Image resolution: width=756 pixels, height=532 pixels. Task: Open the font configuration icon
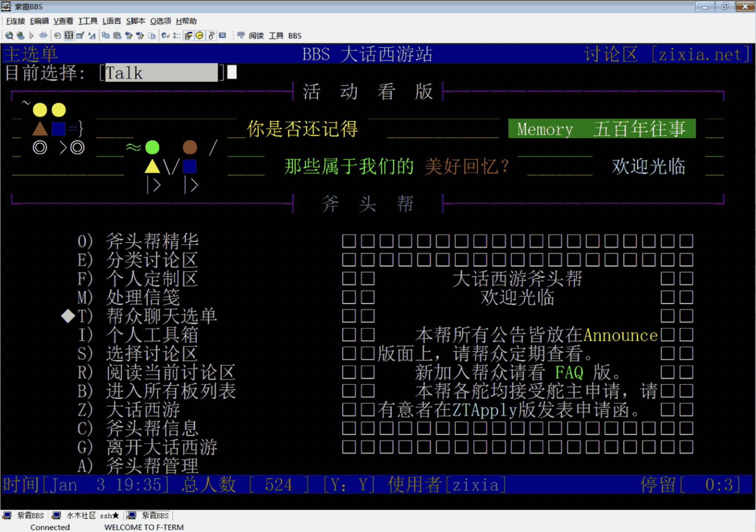92,35
